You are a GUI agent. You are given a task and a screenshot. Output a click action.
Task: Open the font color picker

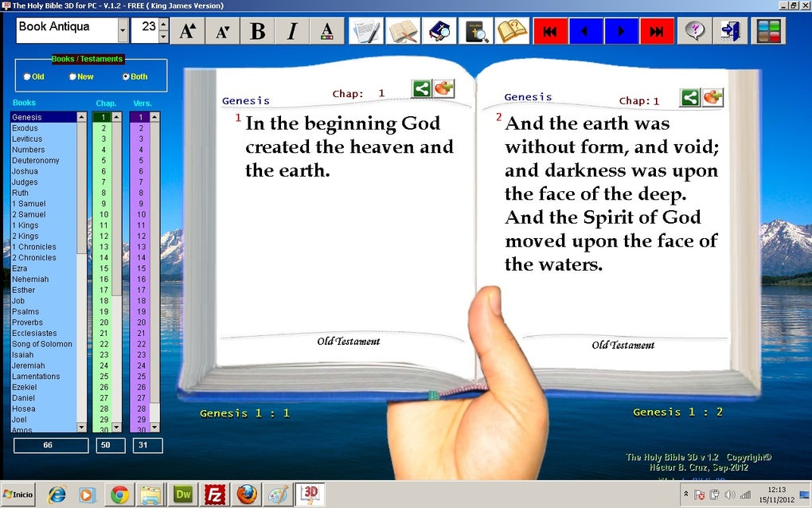pyautogui.click(x=326, y=31)
